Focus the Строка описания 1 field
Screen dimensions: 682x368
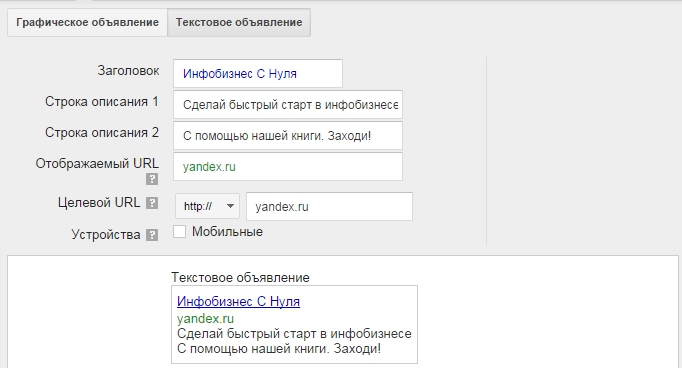click(288, 104)
